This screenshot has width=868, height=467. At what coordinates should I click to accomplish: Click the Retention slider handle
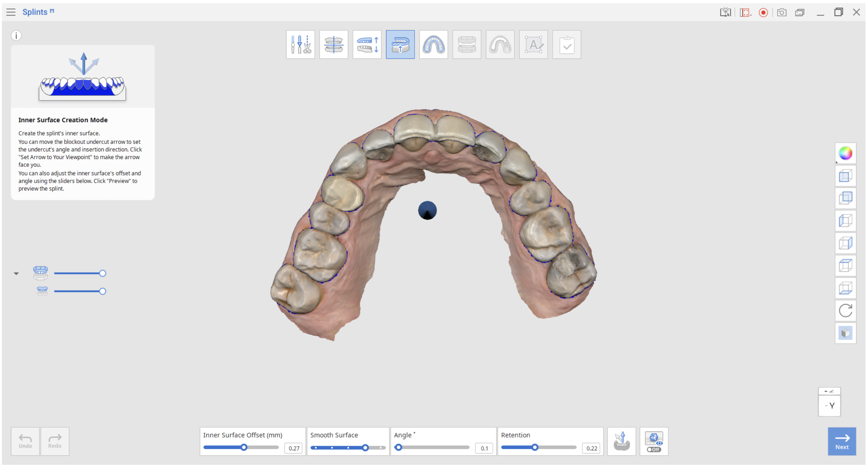535,448
